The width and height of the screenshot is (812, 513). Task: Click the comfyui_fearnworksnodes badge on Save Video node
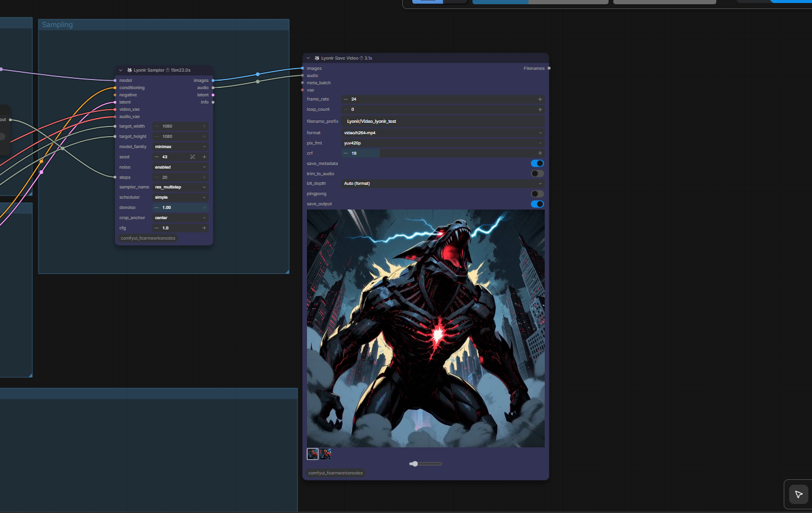(336, 473)
